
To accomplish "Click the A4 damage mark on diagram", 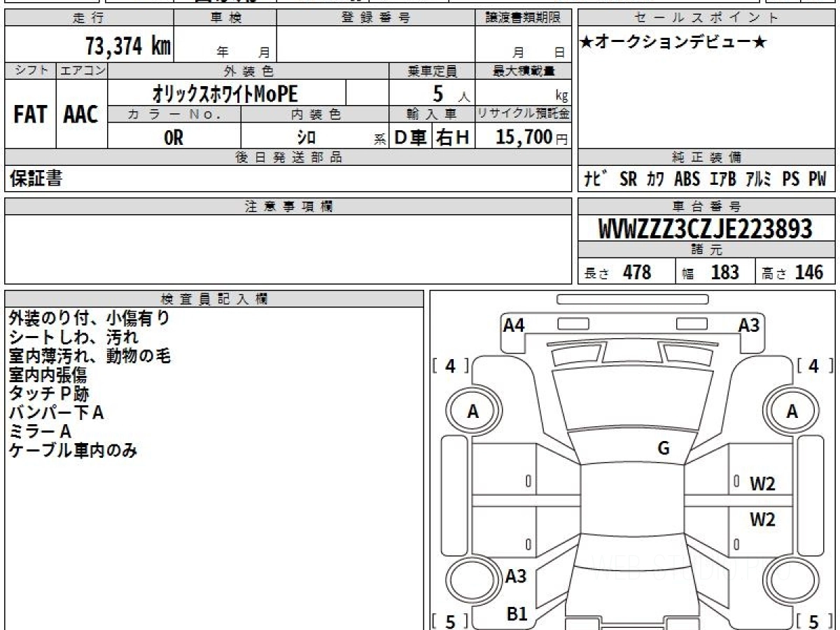I will [x=514, y=325].
